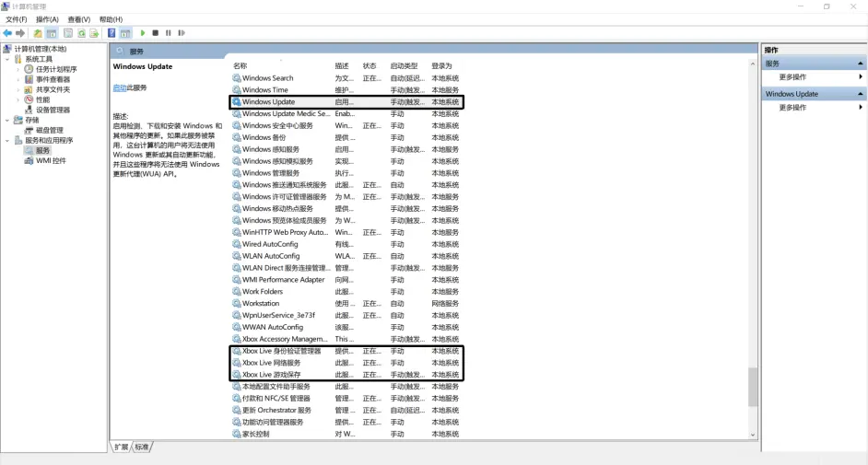The height and width of the screenshot is (465, 868).
Task: Collapse the 服务 actions section arrow
Action: [861, 64]
